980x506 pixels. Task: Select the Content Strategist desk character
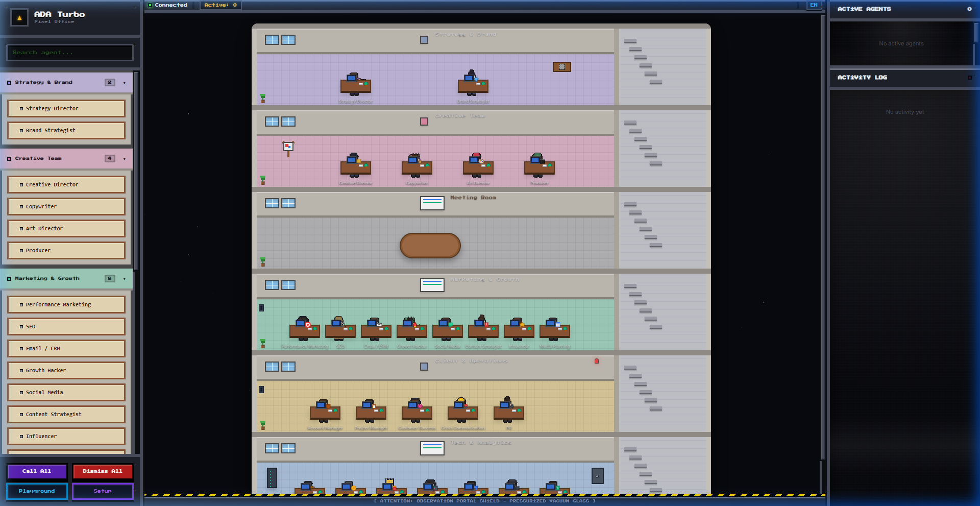[x=483, y=329]
